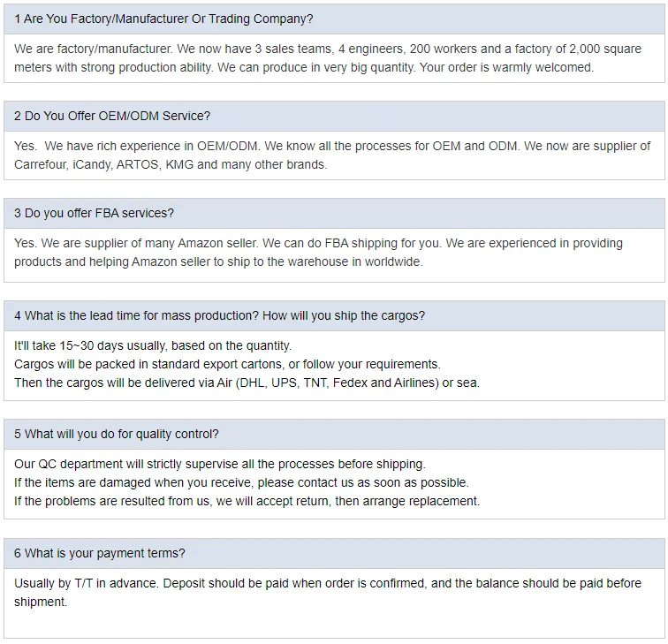Click the line 'It'll take 15~30 days usually'
This screenshot has height=644, width=668.
click(153, 346)
